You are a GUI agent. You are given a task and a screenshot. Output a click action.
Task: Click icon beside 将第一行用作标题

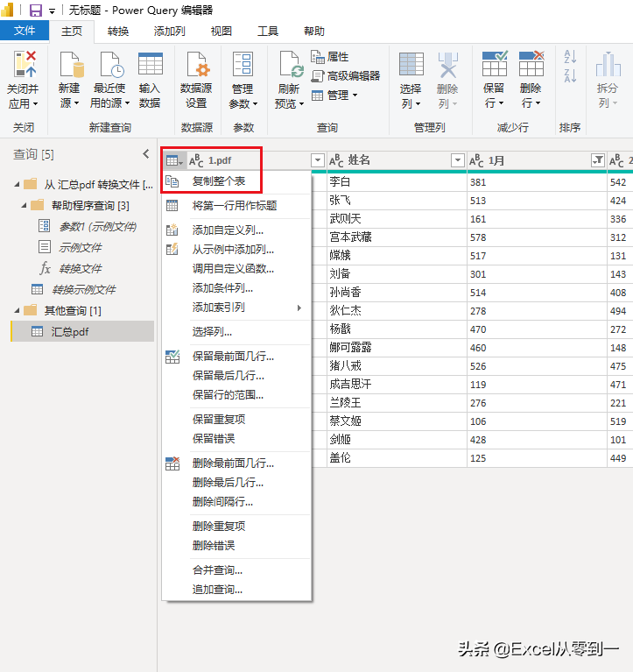172,206
